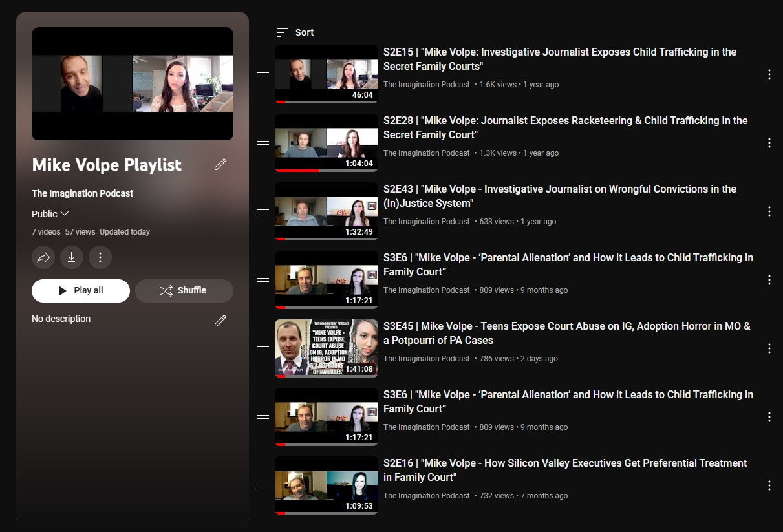Image resolution: width=783 pixels, height=532 pixels.
Task: Click the 1:41:08 duration badge
Action: pyautogui.click(x=359, y=369)
